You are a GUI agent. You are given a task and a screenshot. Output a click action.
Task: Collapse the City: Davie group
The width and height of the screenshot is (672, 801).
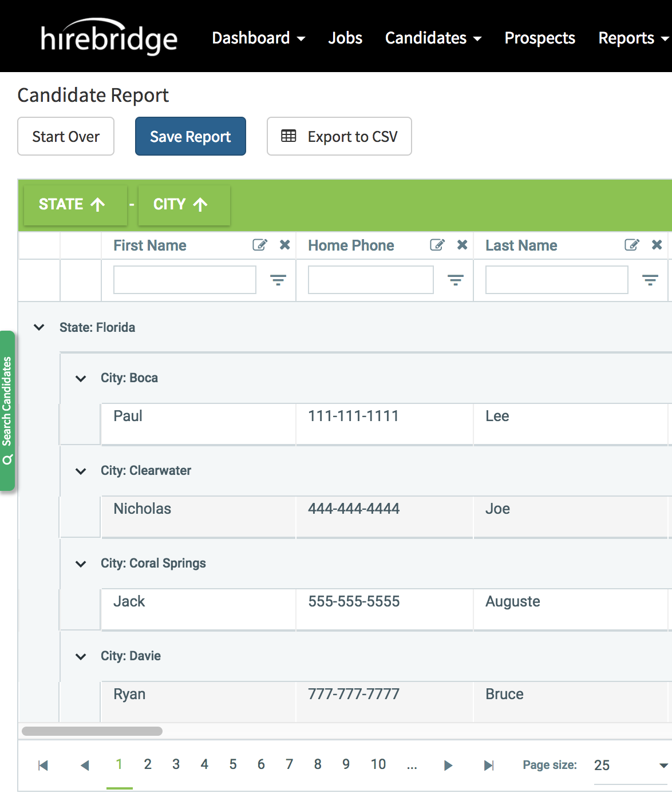(x=80, y=656)
